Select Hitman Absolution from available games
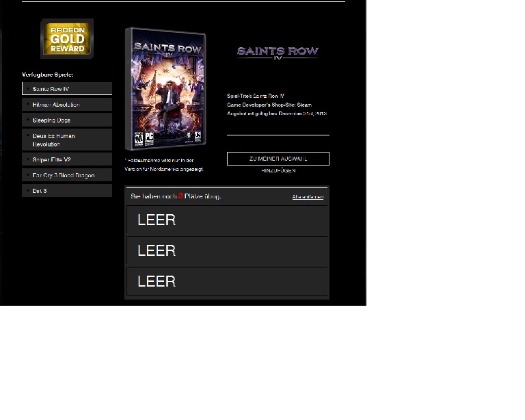This screenshot has width=525, height=420. pyautogui.click(x=67, y=105)
